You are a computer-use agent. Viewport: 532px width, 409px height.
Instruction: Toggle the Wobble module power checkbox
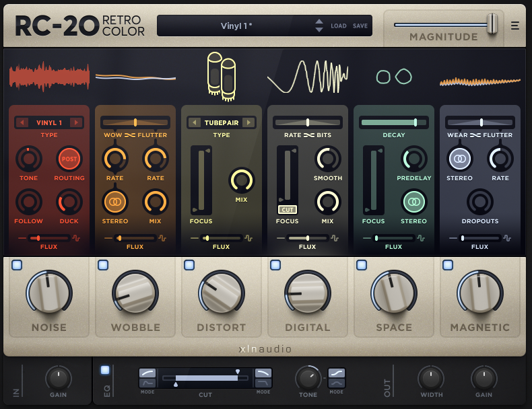click(103, 264)
